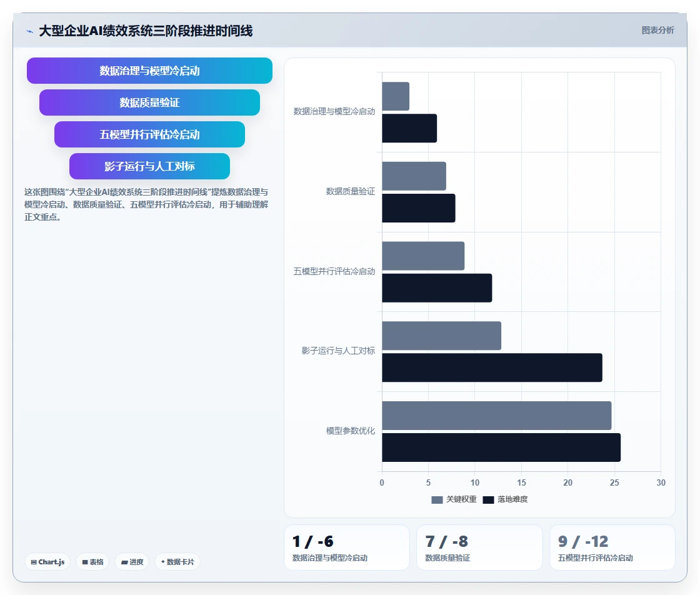Toggle the 关键权重 legend color box
Image resolution: width=700 pixels, height=595 pixels.
pyautogui.click(x=437, y=499)
